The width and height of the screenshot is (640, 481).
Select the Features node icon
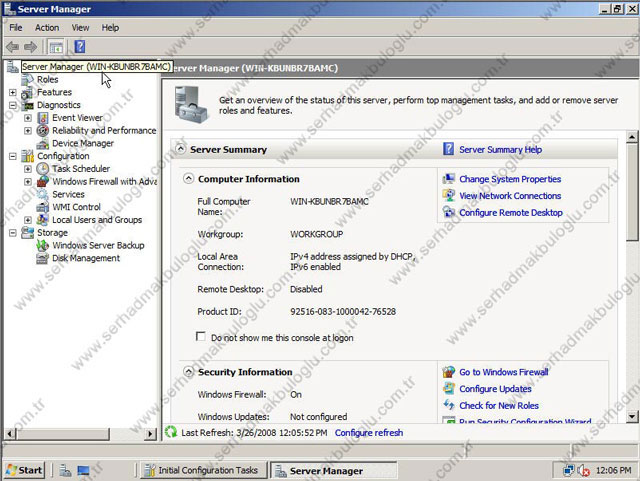click(27, 92)
